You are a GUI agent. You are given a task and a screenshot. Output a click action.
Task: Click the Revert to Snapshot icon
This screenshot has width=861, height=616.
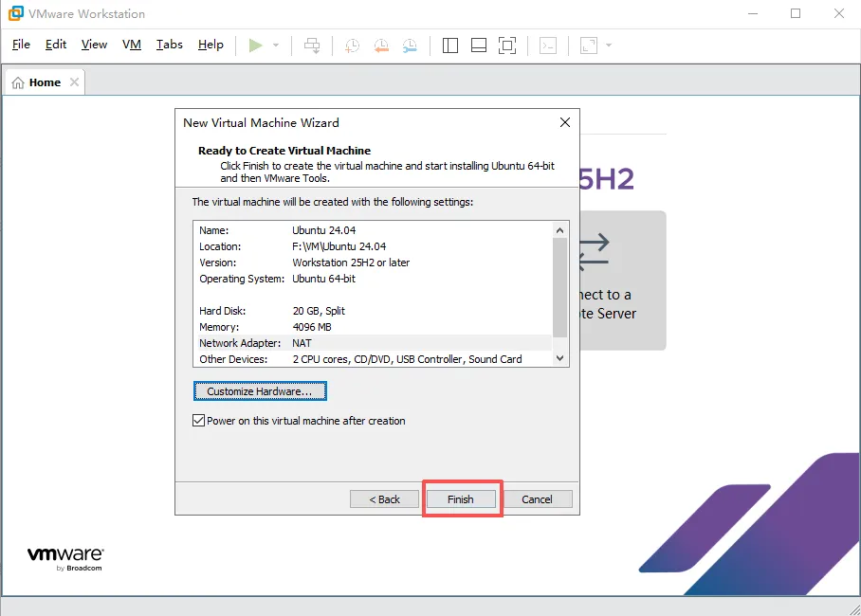(x=381, y=45)
